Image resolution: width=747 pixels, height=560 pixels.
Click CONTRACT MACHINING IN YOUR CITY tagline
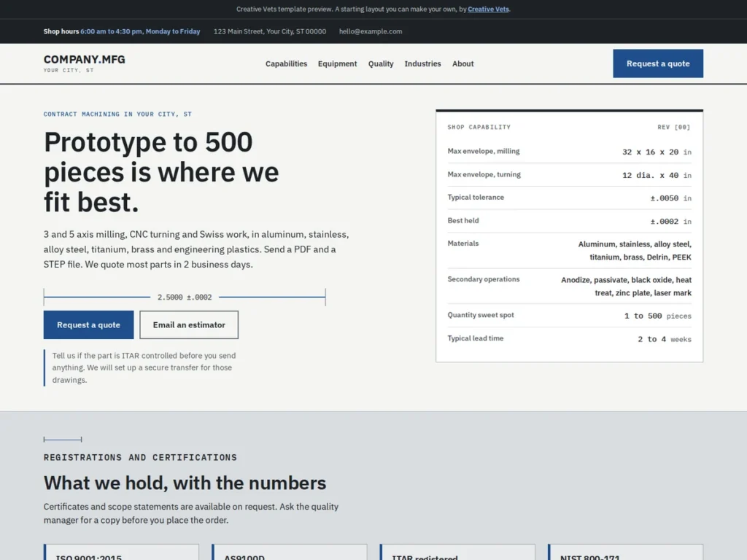tap(117, 114)
